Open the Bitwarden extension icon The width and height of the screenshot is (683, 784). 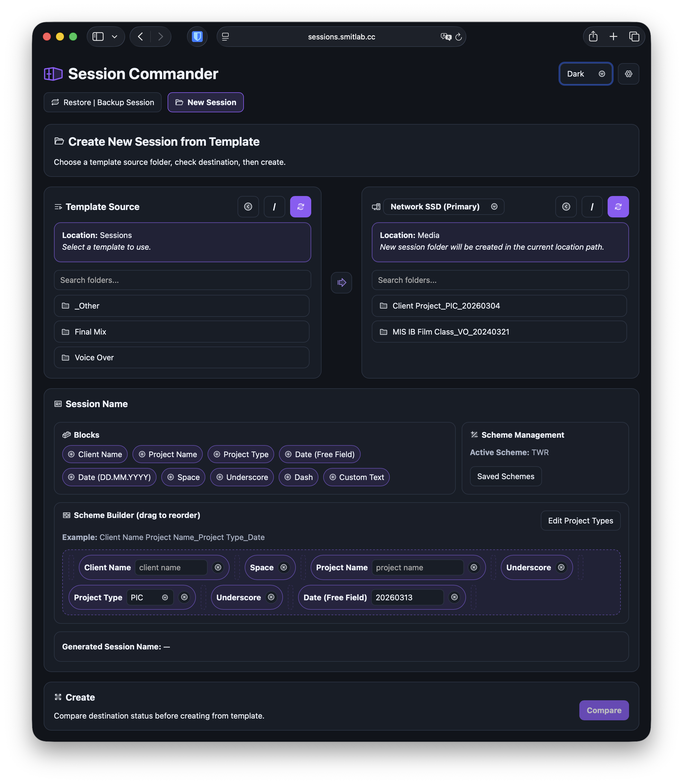click(x=197, y=37)
